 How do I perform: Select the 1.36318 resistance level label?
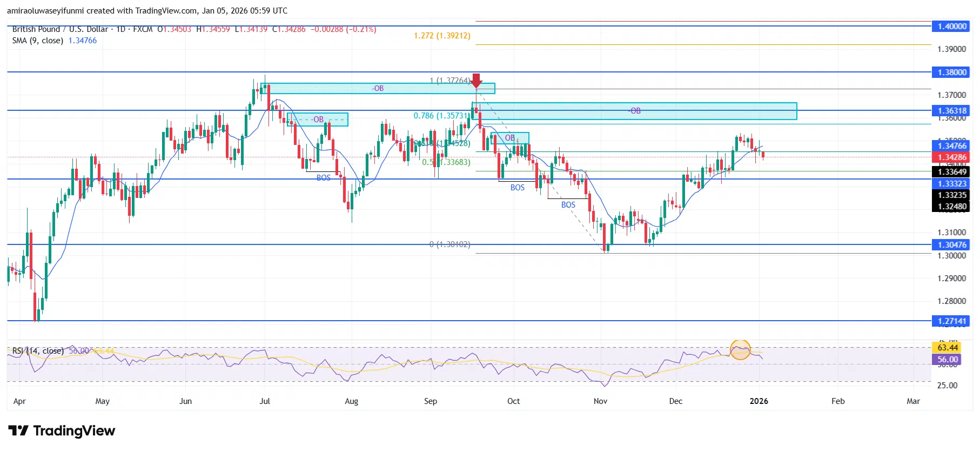(x=951, y=111)
